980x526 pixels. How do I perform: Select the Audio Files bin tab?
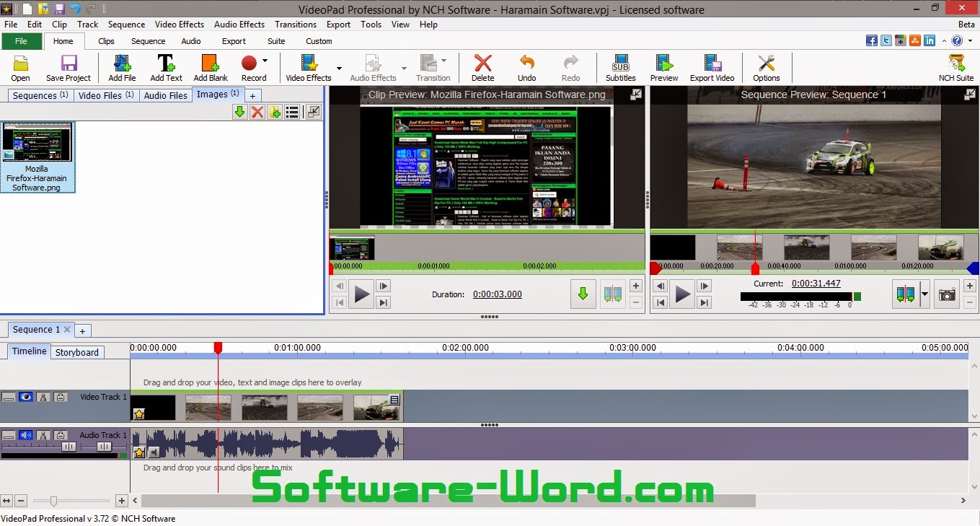pos(166,95)
